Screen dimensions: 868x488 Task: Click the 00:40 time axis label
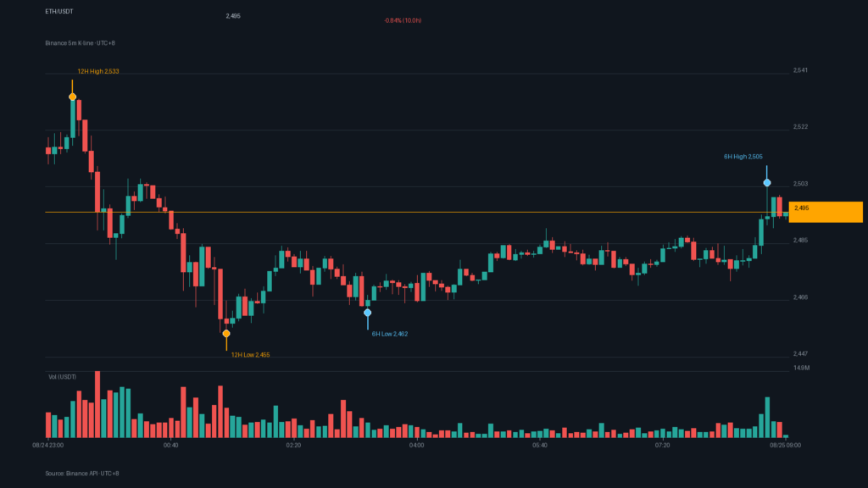tap(171, 445)
